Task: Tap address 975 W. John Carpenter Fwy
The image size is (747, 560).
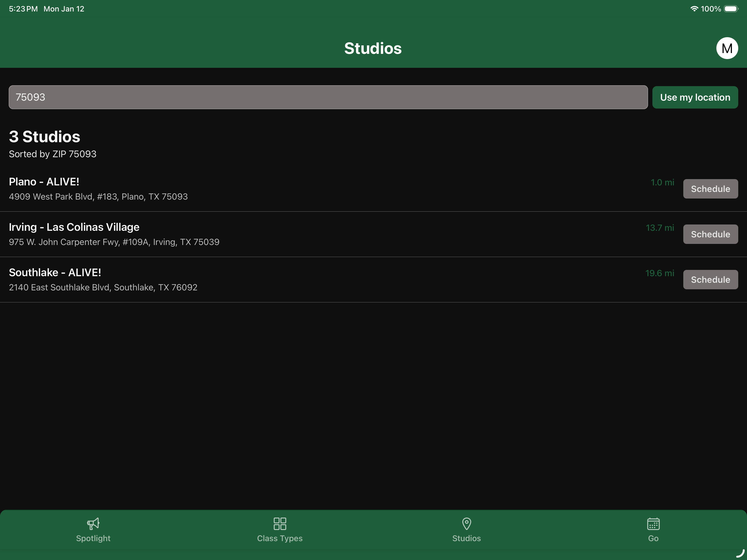Action: pos(114,242)
